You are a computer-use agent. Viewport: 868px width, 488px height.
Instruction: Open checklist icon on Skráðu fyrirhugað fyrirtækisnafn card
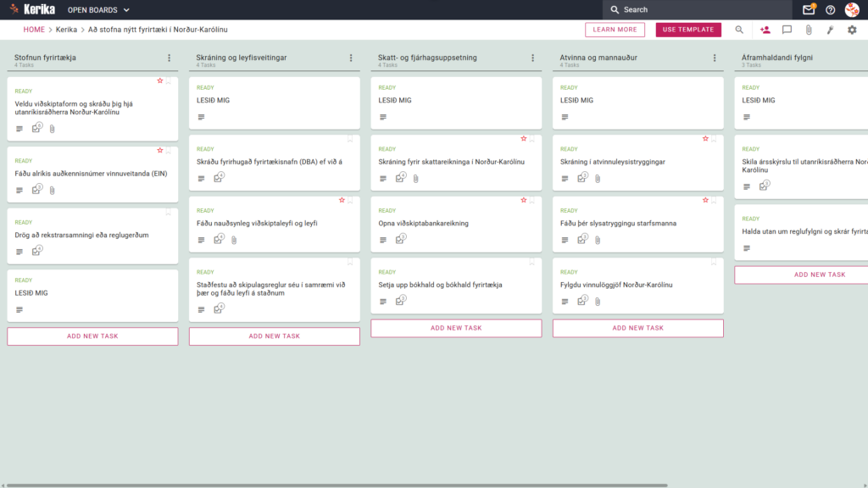coord(219,177)
